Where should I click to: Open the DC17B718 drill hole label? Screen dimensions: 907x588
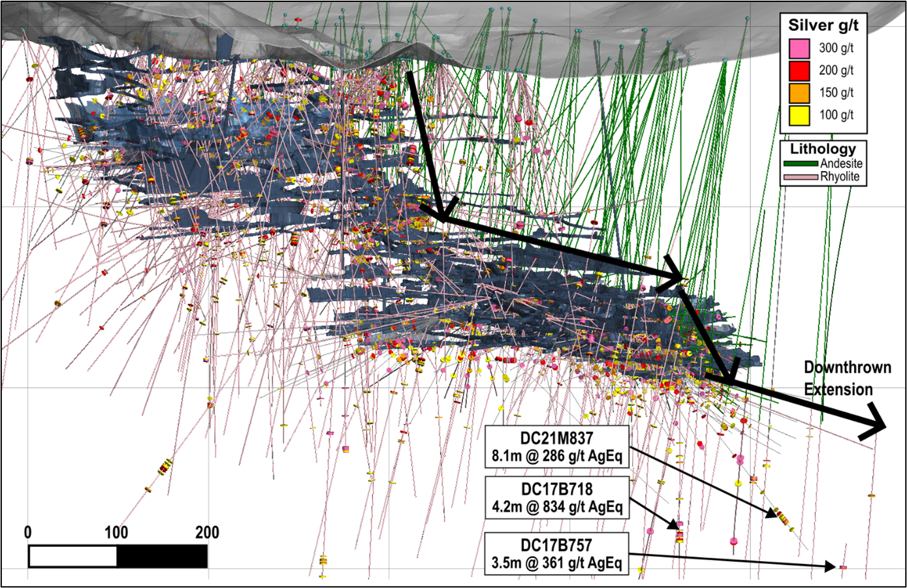557,497
